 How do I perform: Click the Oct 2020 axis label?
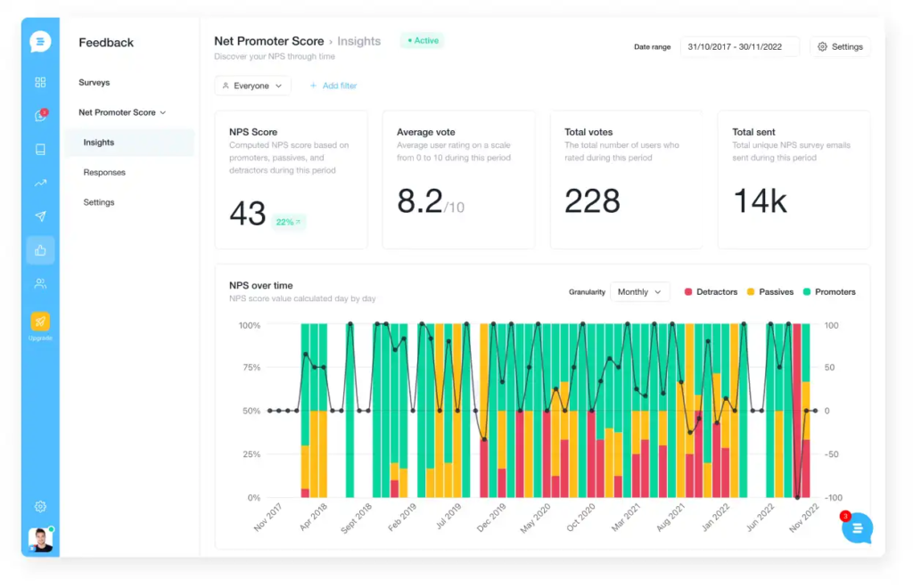click(581, 517)
